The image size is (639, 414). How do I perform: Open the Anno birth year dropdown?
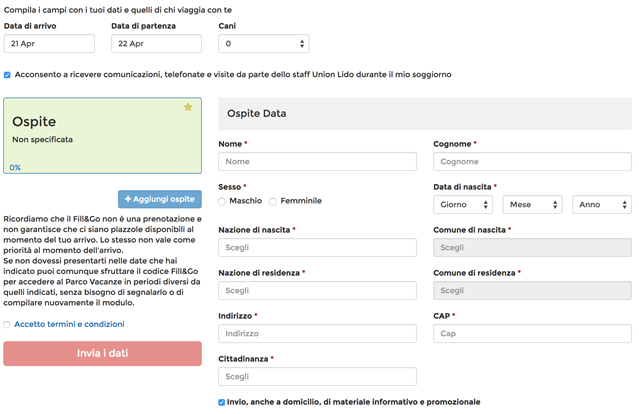point(602,204)
